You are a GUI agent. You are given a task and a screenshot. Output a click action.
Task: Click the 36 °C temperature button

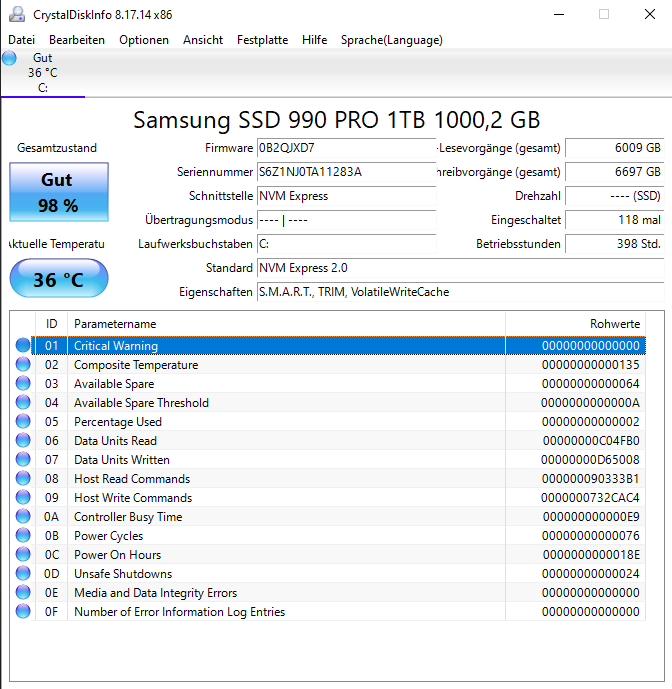(59, 279)
